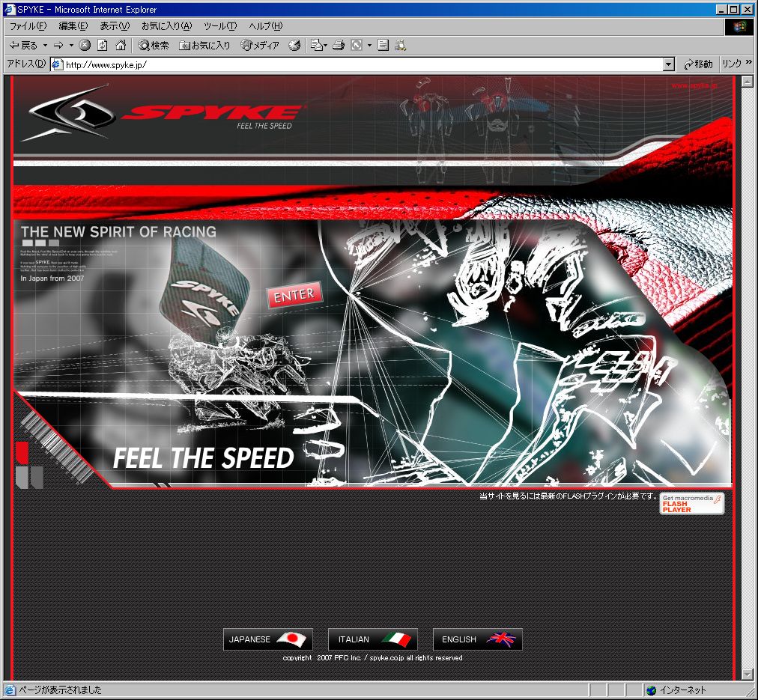Click the document page toolbar icon
The width and height of the screenshot is (758, 700).
click(383, 46)
